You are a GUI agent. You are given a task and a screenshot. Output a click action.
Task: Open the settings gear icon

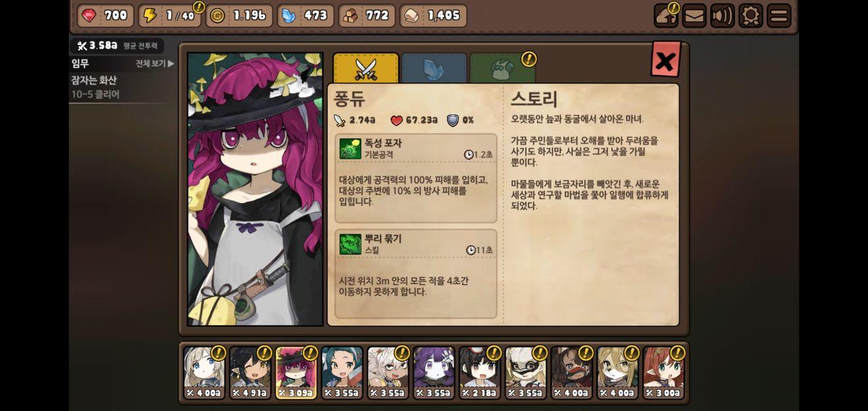point(750,16)
